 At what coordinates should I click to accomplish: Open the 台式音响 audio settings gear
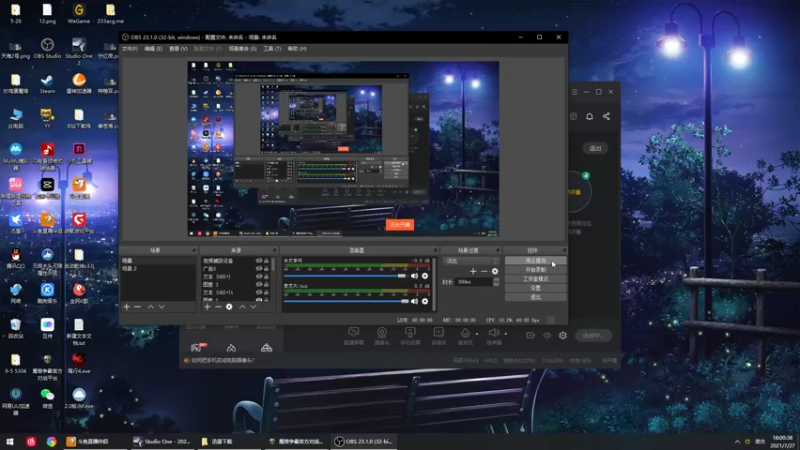pos(425,276)
